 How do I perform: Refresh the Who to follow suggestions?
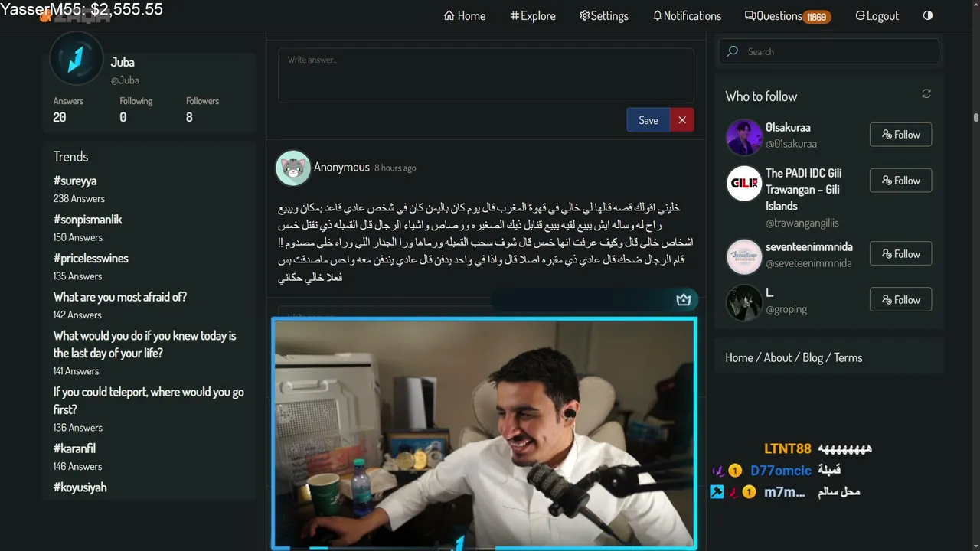(x=926, y=93)
